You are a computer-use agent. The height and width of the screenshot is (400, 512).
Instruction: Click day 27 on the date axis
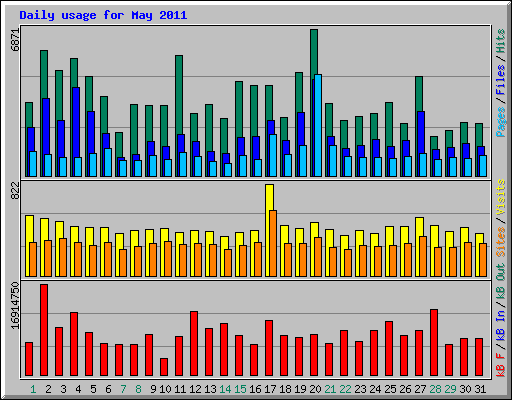pyautogui.click(x=420, y=389)
